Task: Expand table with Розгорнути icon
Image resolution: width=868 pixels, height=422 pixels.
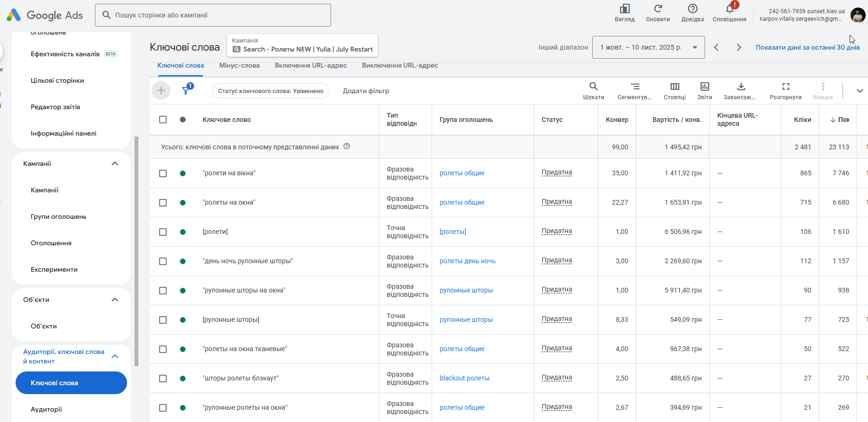Action: 786,87
